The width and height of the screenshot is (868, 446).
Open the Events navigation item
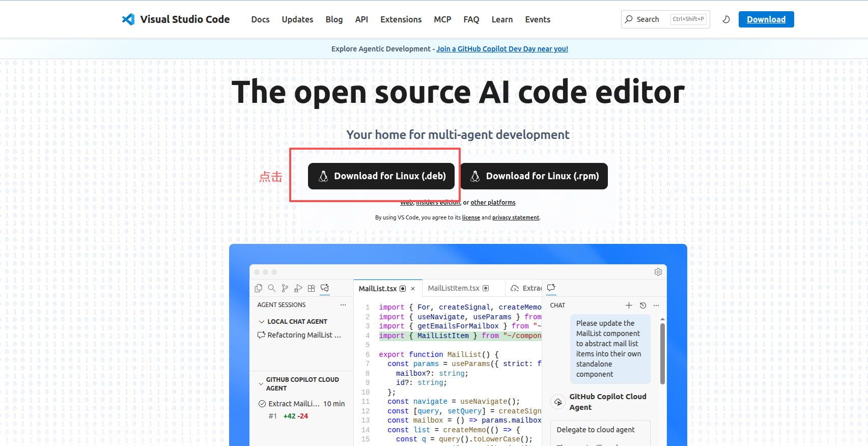(538, 19)
